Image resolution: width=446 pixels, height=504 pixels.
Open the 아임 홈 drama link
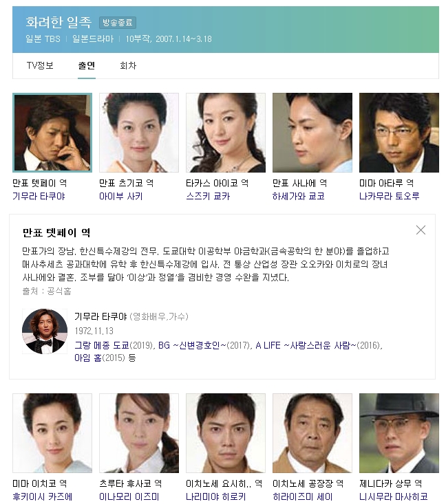88,358
